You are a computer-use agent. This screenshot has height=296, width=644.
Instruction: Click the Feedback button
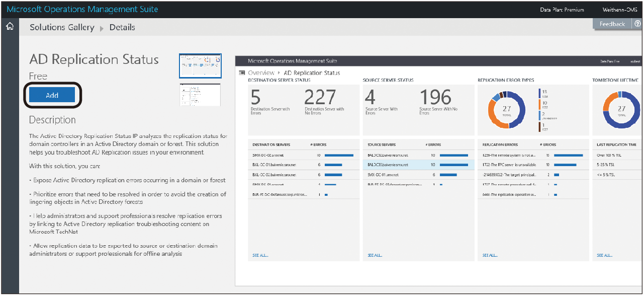tap(612, 24)
